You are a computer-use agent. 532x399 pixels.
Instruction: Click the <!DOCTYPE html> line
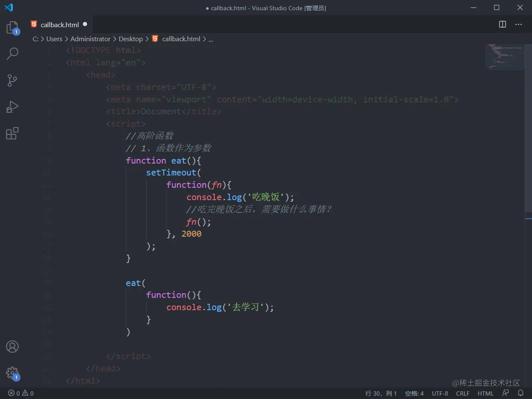103,50
